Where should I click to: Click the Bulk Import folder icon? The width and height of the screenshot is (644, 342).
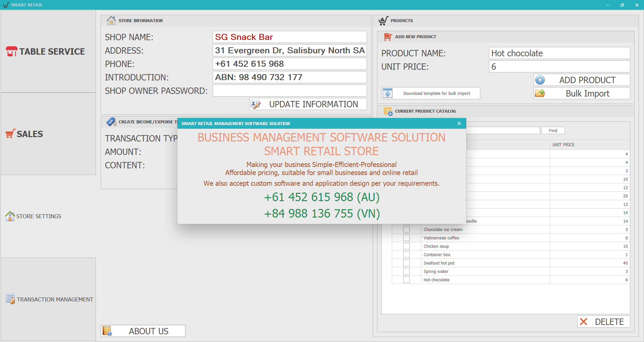pos(540,94)
